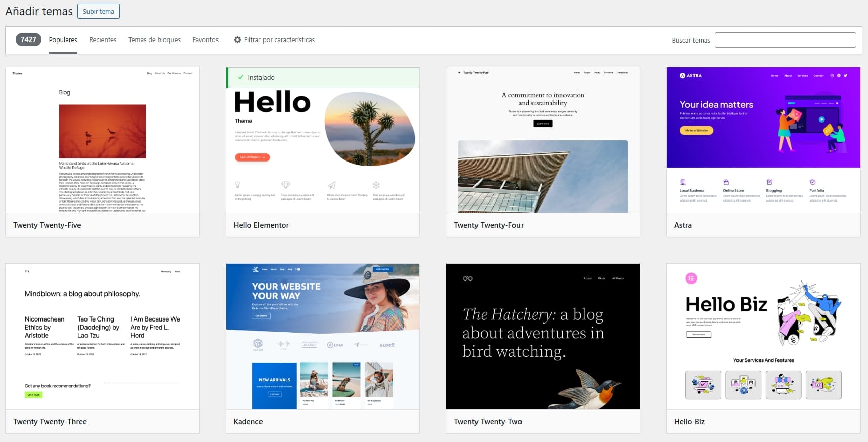Click the Instalado checkmark icon
The height and width of the screenshot is (442, 868).
[240, 77]
